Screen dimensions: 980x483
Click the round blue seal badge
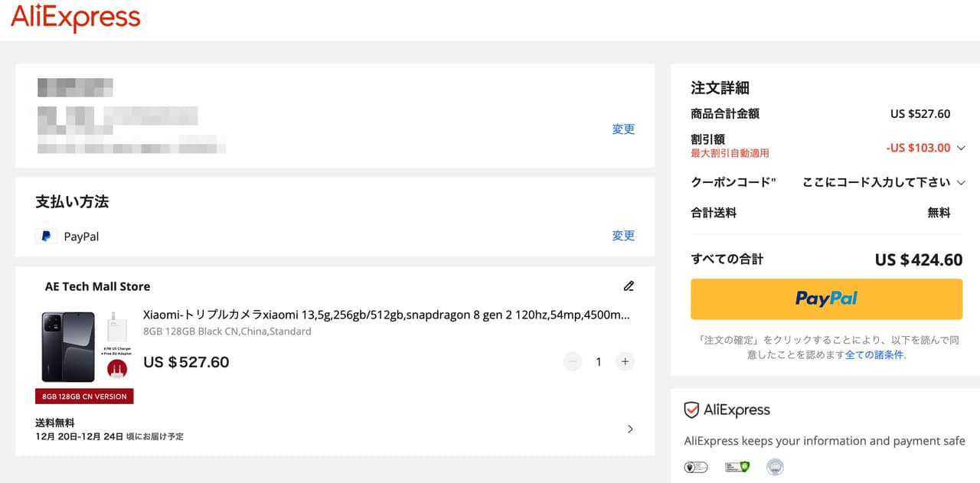(x=775, y=467)
